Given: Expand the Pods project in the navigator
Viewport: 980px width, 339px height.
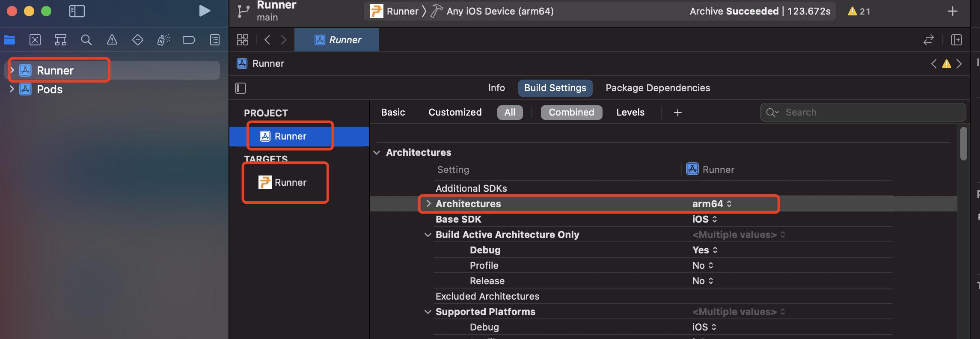Looking at the screenshot, I should [12, 89].
